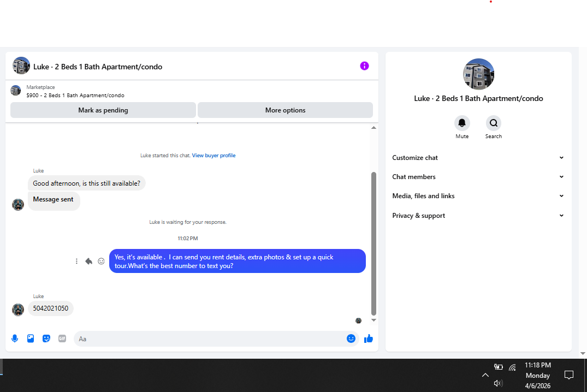
Task: Search in conversation magnifier icon
Action: coord(494,123)
